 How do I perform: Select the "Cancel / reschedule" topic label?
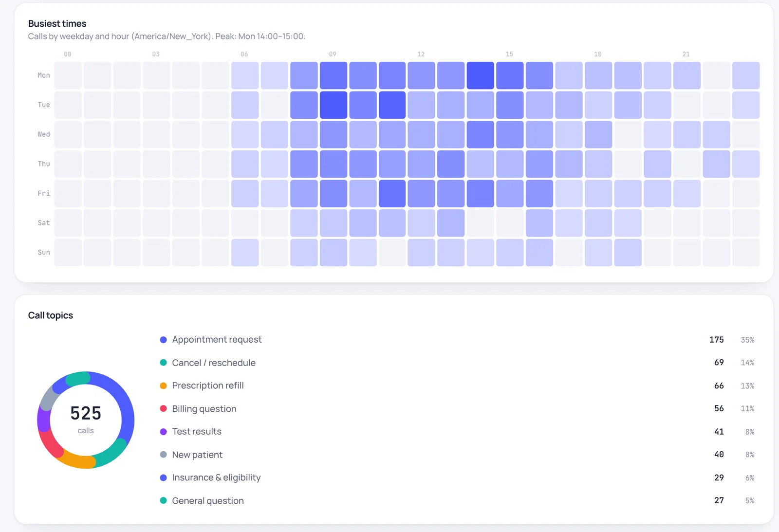pos(214,363)
